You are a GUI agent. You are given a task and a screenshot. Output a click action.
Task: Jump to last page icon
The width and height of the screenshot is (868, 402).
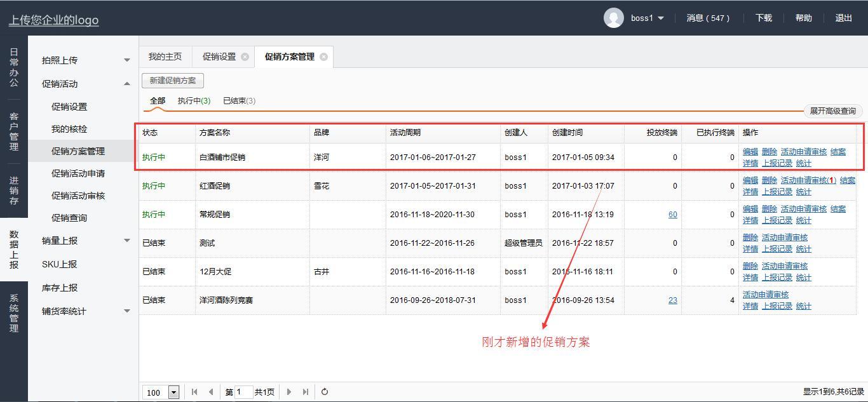306,392
